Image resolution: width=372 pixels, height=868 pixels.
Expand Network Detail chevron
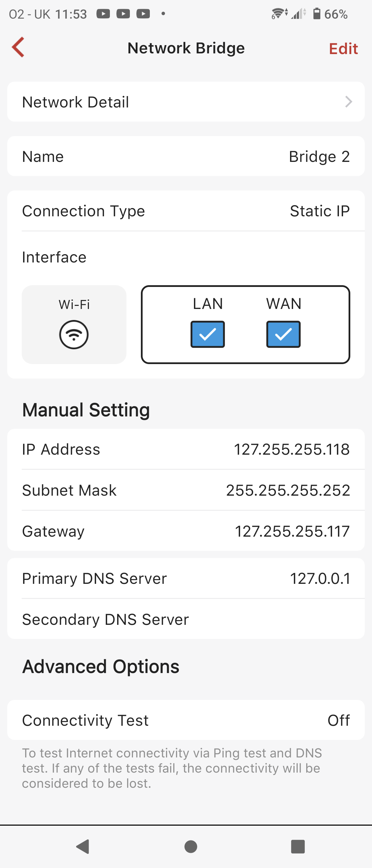pos(349,102)
